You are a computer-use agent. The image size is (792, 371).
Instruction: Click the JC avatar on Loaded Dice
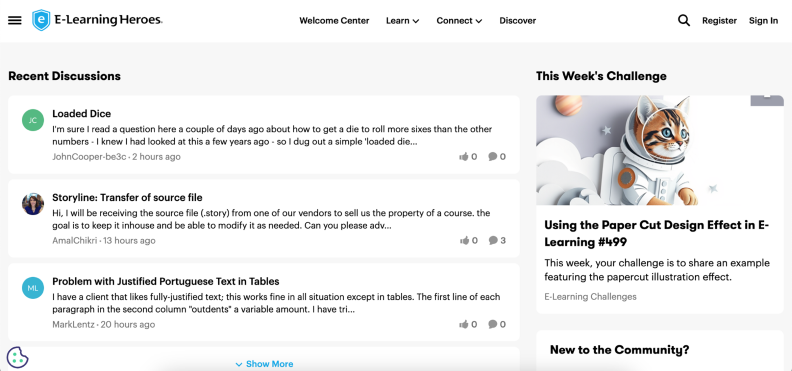(33, 120)
